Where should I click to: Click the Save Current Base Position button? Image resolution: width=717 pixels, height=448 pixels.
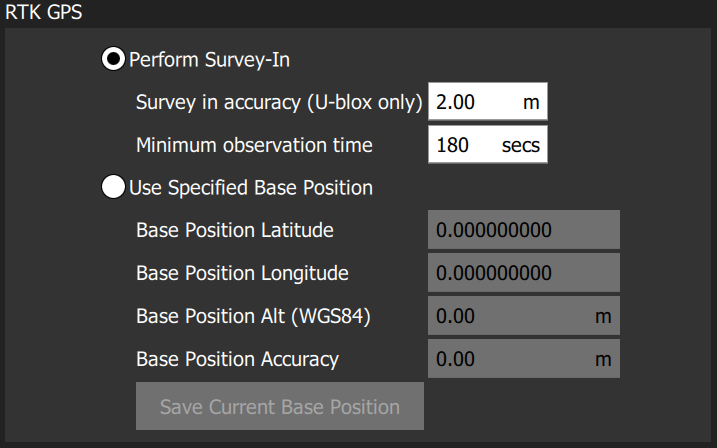(x=280, y=406)
